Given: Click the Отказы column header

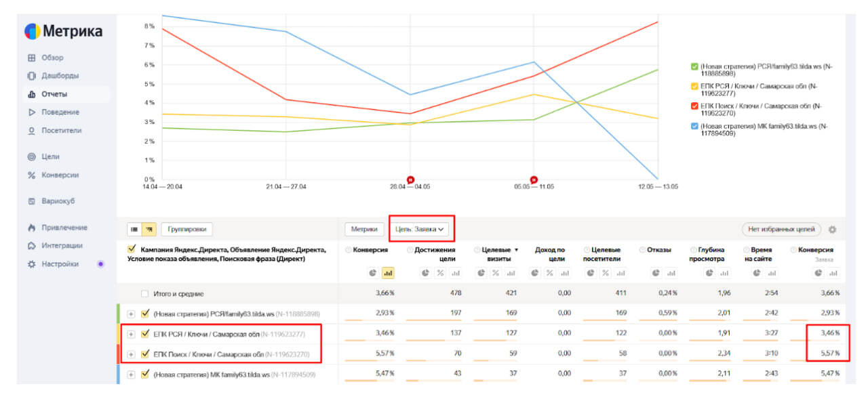Looking at the screenshot, I should pyautogui.click(x=658, y=250).
